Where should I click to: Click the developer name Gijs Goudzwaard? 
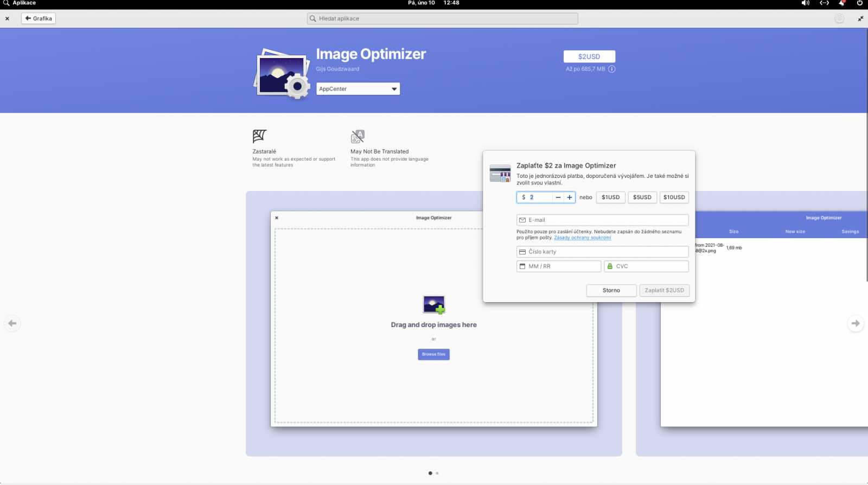tap(337, 69)
